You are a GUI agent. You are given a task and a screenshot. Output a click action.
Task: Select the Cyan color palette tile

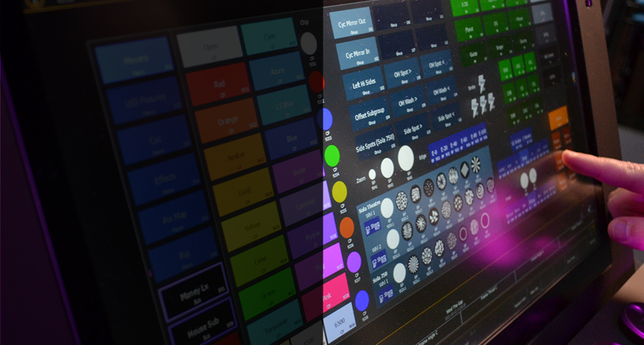coord(269,36)
